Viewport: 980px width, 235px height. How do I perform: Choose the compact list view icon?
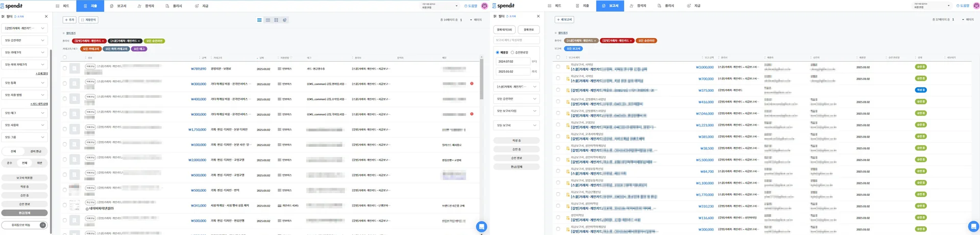pyautogui.click(x=267, y=20)
